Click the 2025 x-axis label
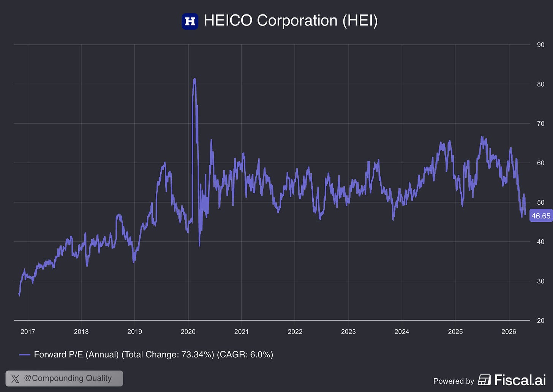Image resolution: width=553 pixels, height=392 pixels. click(x=455, y=332)
